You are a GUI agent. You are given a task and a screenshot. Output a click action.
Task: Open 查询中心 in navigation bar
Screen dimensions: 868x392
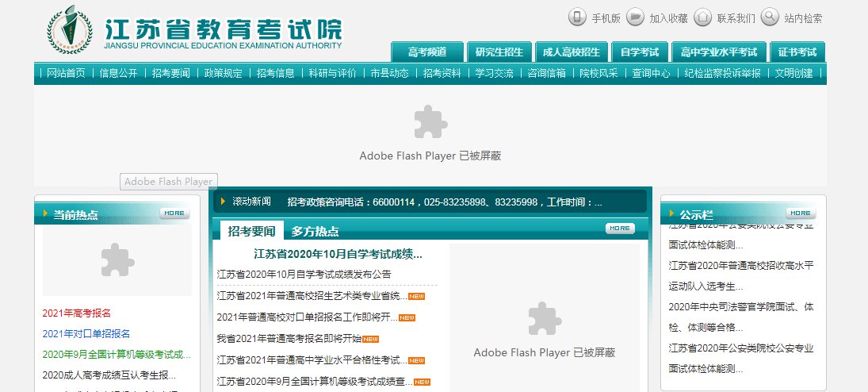coord(652,73)
